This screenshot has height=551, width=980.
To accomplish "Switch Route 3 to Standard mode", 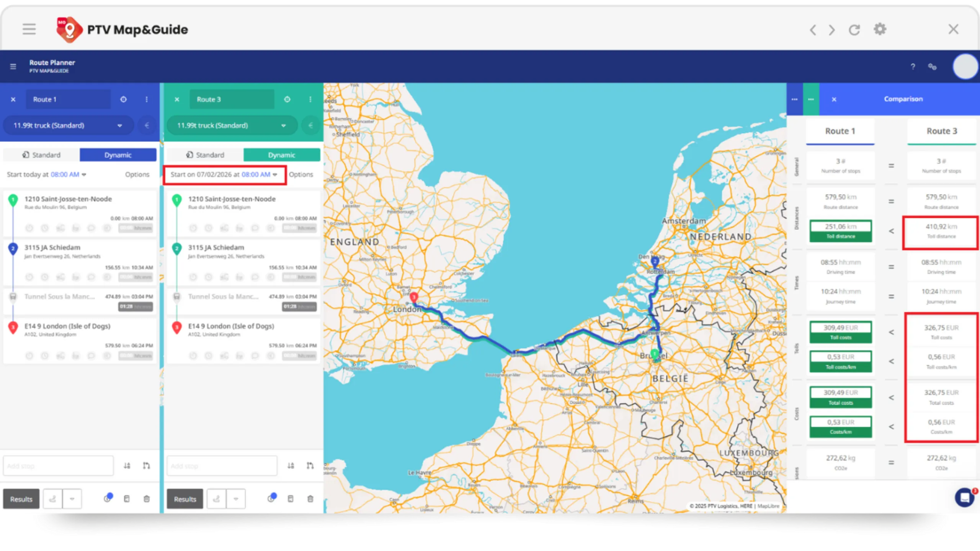I will click(x=205, y=155).
